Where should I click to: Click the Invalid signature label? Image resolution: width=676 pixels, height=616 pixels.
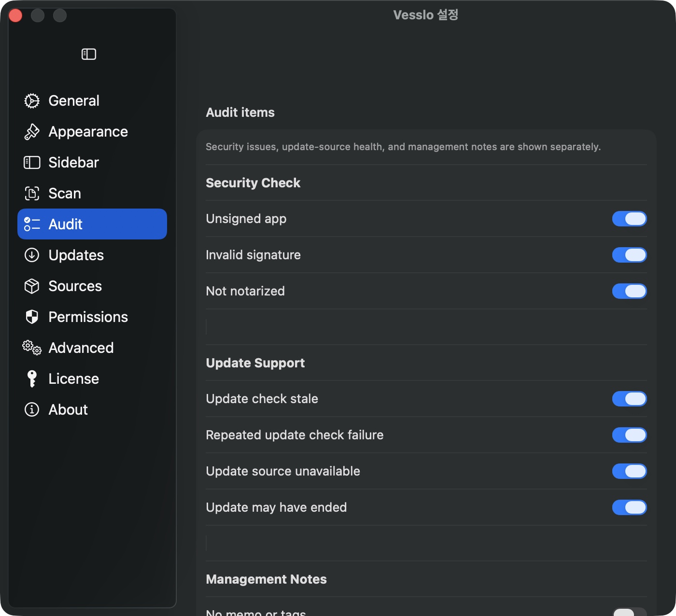[x=253, y=255]
